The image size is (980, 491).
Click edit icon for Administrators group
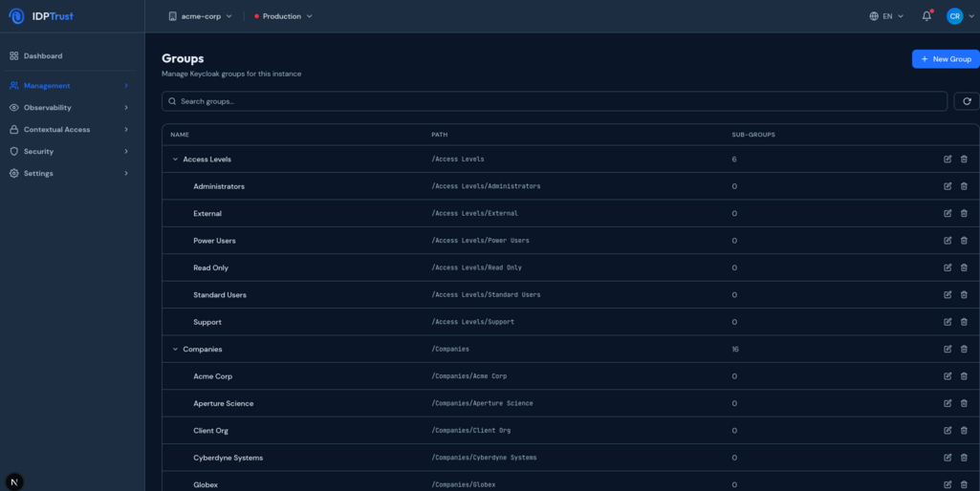947,186
